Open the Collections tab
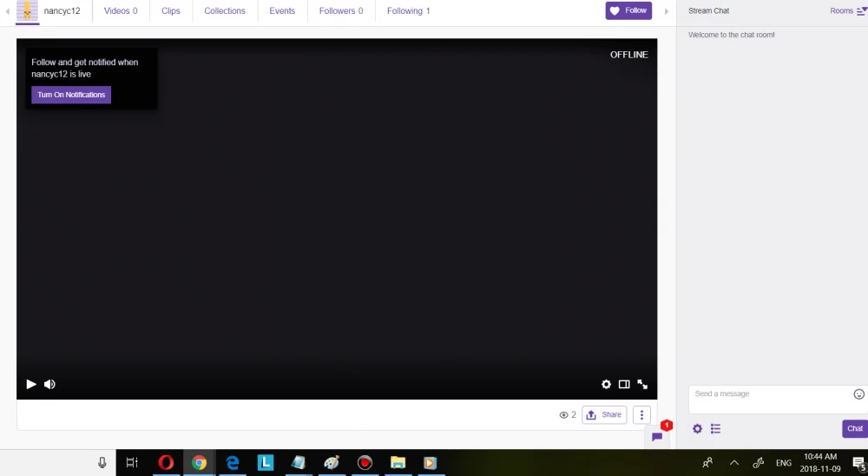The width and height of the screenshot is (868, 476). click(225, 10)
